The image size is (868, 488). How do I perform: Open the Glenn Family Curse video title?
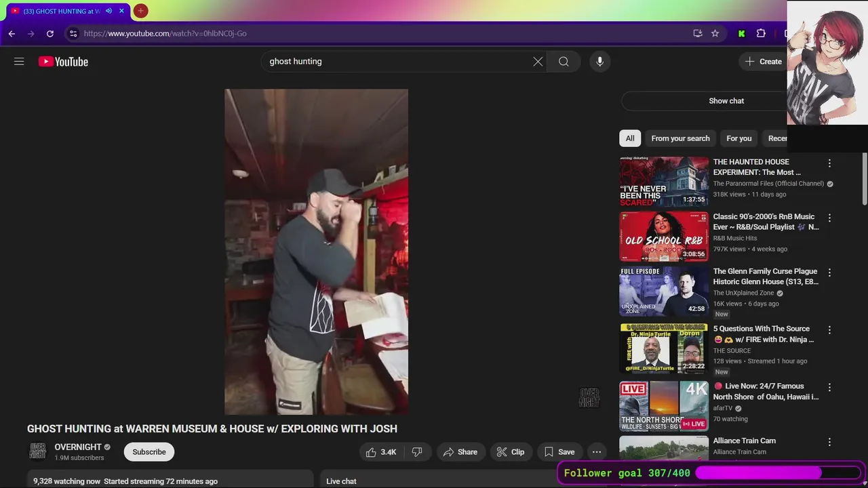[x=766, y=277]
